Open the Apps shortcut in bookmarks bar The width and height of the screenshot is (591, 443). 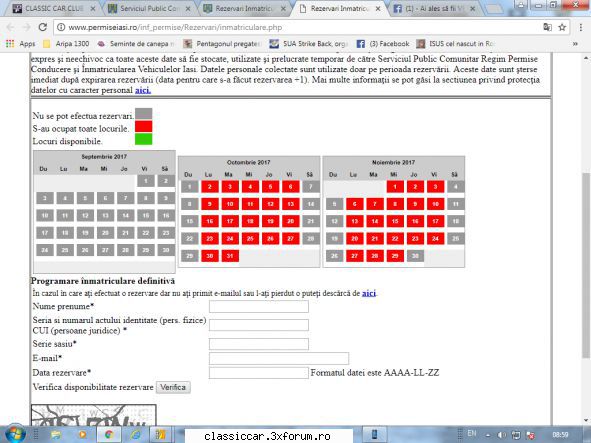[x=20, y=44]
